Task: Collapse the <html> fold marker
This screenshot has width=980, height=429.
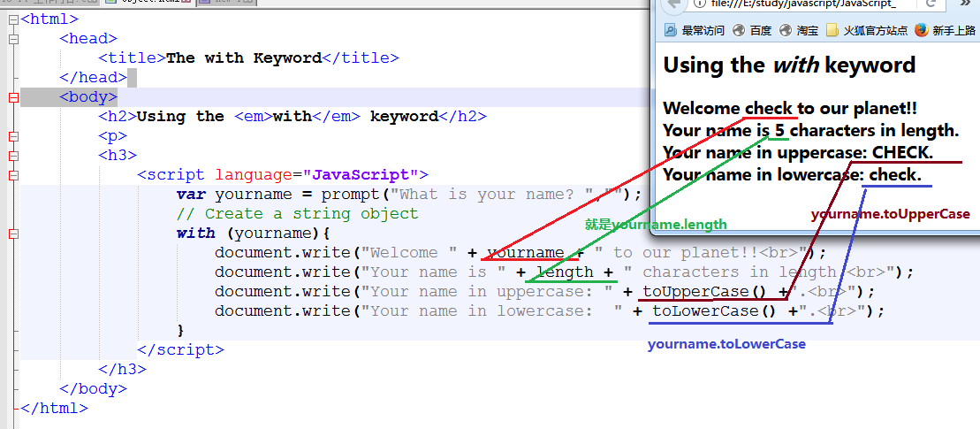Action: [14, 19]
